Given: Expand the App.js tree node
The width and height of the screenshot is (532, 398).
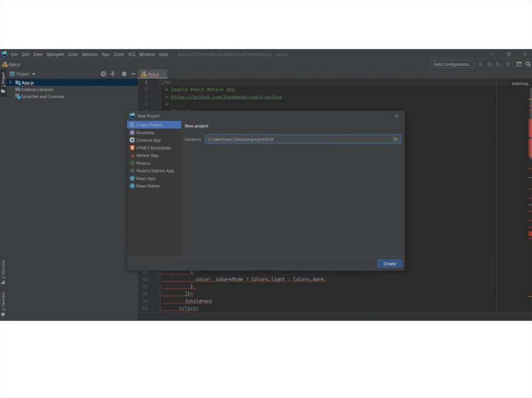Looking at the screenshot, I should tap(10, 83).
